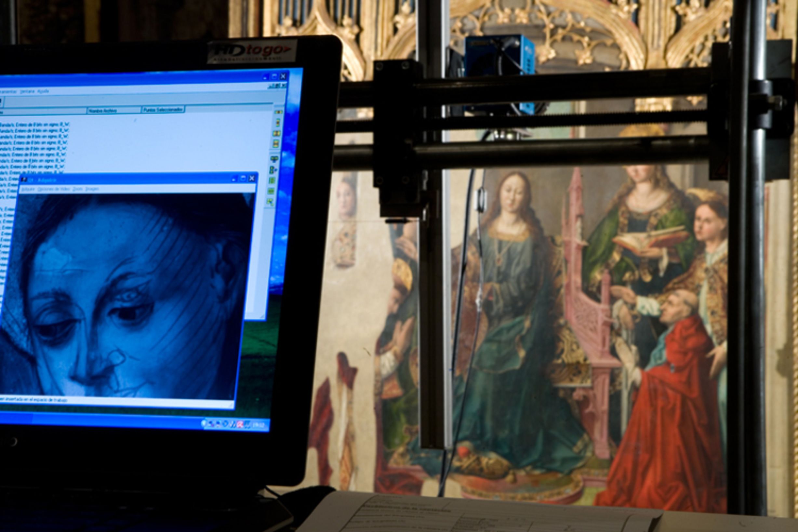Image resolution: width=798 pixels, height=532 pixels.
Task: Click the dark T-shaped icon in right toolbar
Action: point(274,159)
